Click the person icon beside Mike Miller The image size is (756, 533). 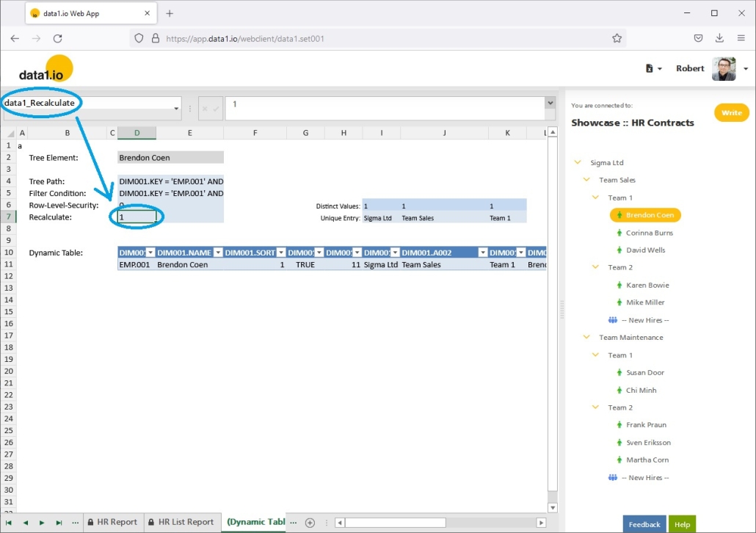619,302
